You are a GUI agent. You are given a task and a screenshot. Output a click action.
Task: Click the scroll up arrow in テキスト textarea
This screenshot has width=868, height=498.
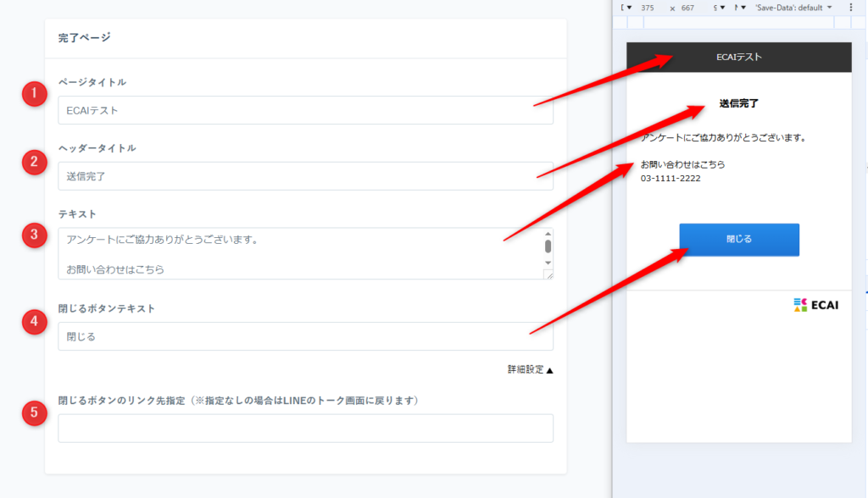(548, 234)
